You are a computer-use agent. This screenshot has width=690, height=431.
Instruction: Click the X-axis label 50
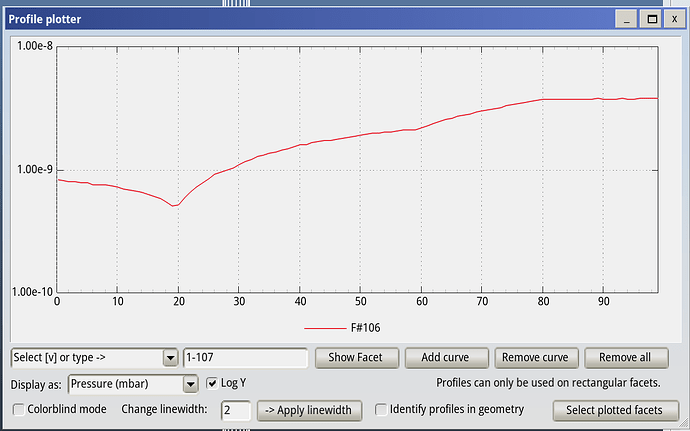[x=360, y=302]
